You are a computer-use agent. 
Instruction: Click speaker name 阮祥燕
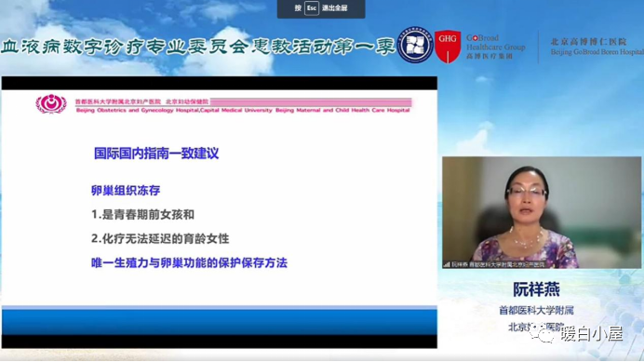point(536,289)
